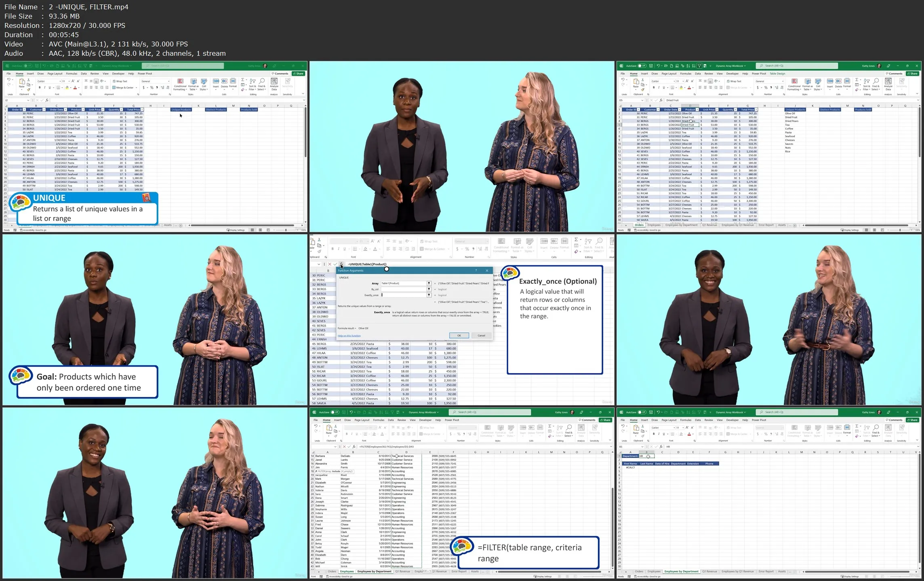Image resolution: width=924 pixels, height=581 pixels.
Task: Toggle AutoSave in the frame with UNIQUE caption
Action: tap(27, 66)
